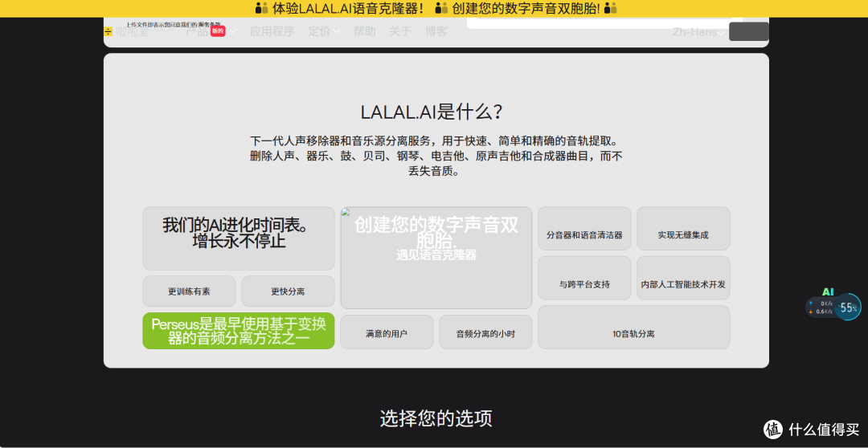This screenshot has width=868, height=448.
Task: Open the 服务条款 terms link
Action: tap(210, 24)
